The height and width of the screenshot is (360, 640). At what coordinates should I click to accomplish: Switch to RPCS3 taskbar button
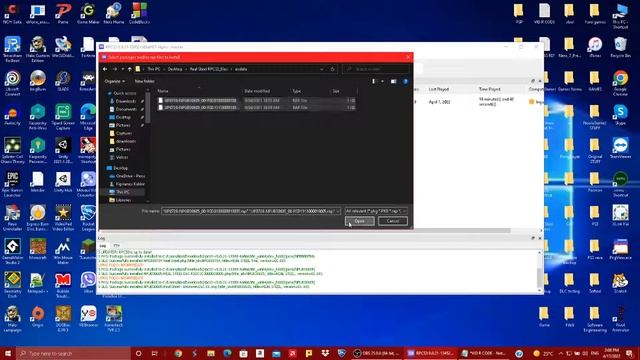tap(431, 353)
